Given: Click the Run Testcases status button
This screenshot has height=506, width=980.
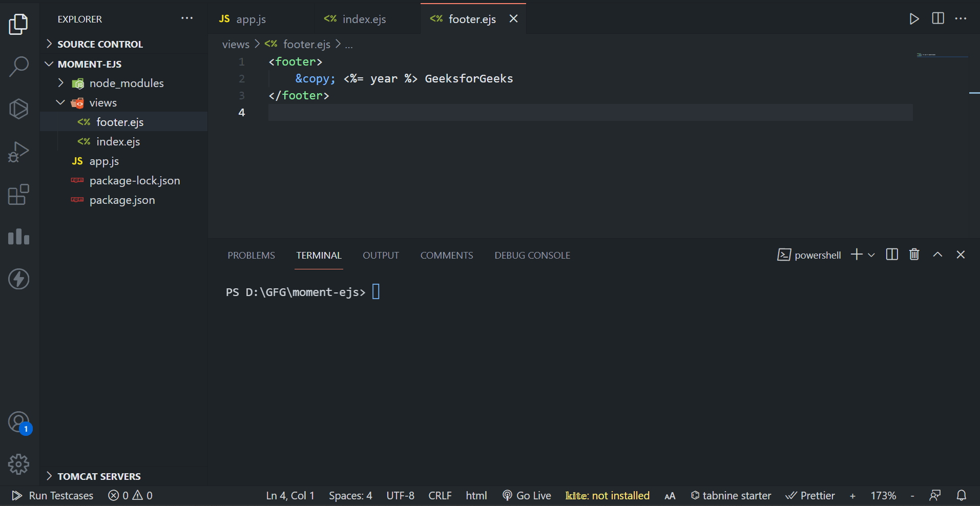Looking at the screenshot, I should (53, 495).
